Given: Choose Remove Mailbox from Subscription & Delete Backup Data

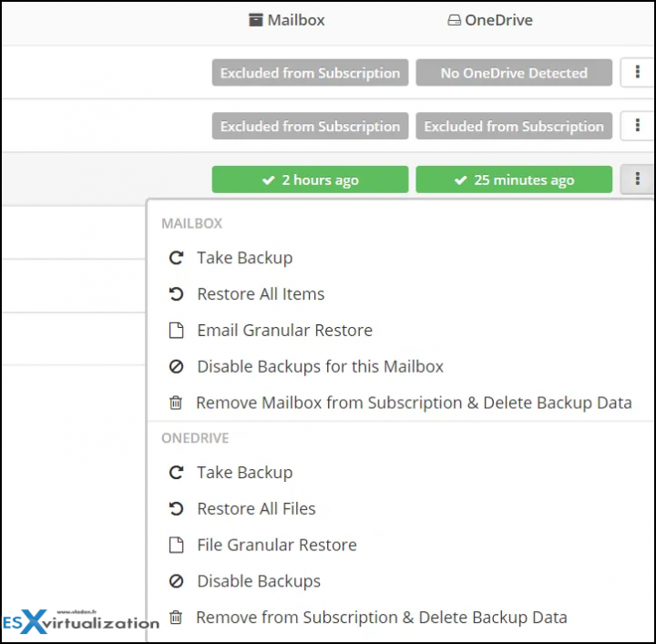Looking at the screenshot, I should (414, 404).
